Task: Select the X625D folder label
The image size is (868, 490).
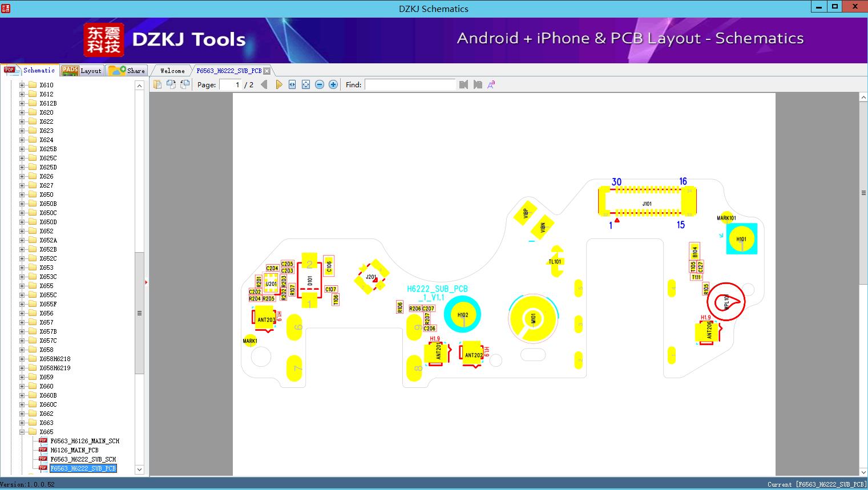Action: (x=48, y=167)
